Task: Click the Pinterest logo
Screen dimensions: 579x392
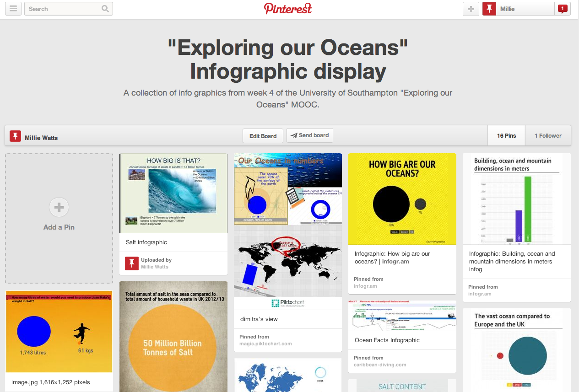Action: (x=288, y=9)
